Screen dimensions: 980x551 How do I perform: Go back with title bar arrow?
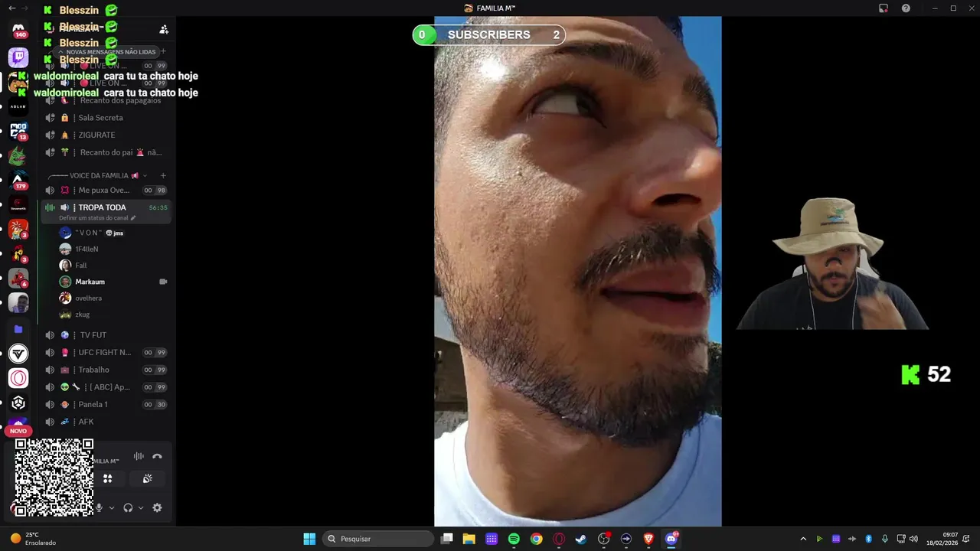[x=11, y=8]
